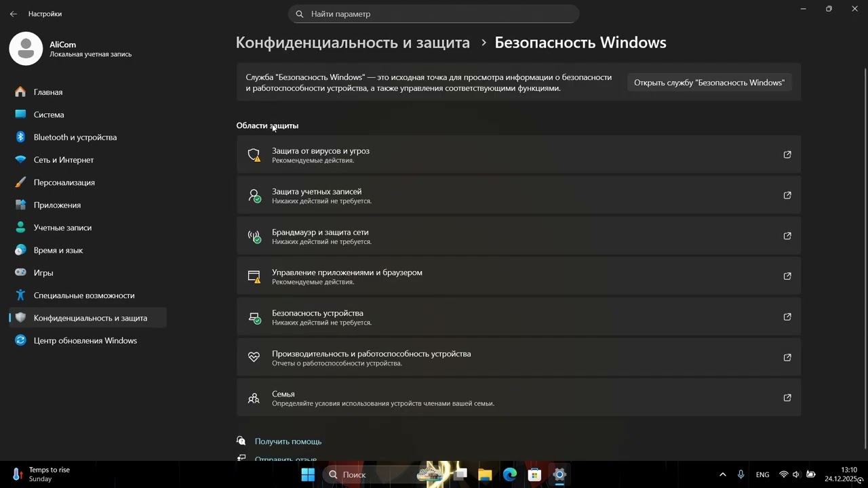Select the Центр обновления Windows icon
868x488 pixels.
pos(20,340)
